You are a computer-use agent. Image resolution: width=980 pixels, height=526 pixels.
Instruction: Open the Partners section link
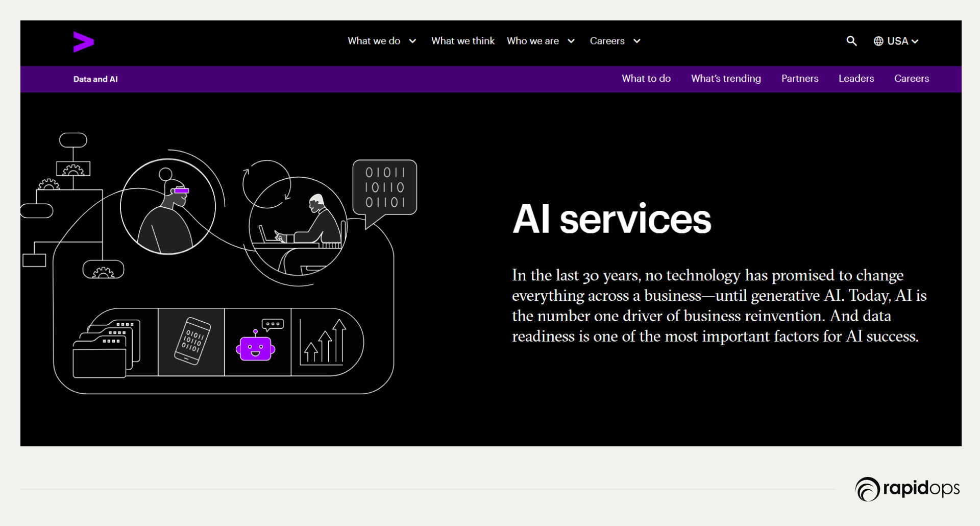799,79
